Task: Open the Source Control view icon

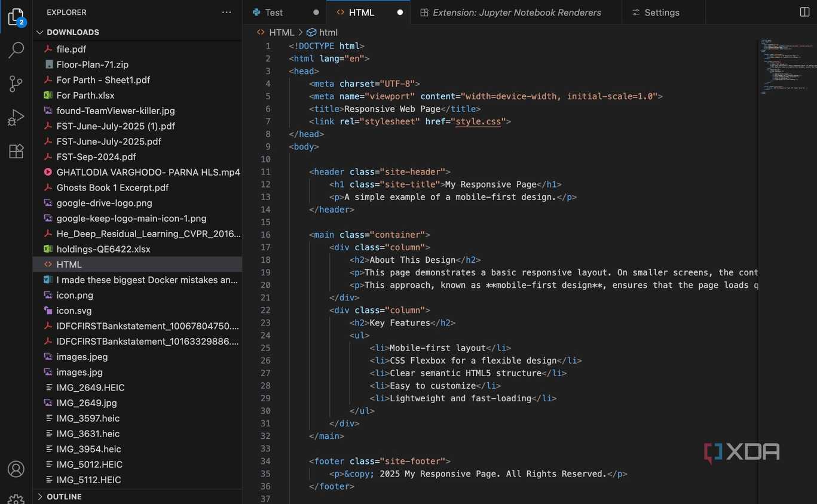Action: point(16,84)
